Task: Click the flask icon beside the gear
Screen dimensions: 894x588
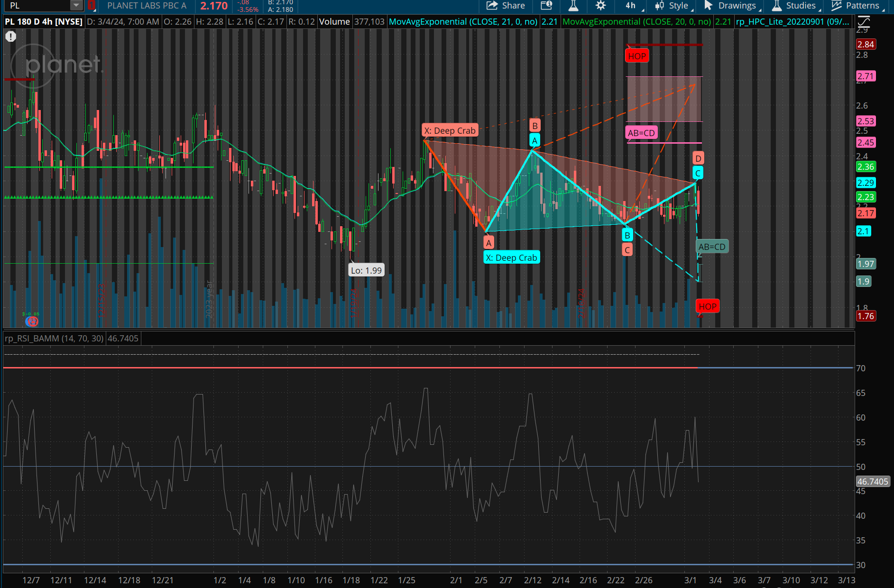Action: coord(573,6)
